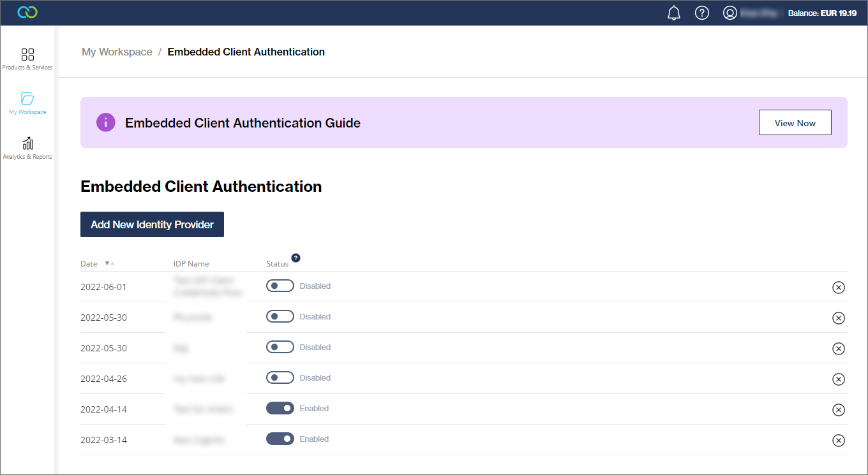This screenshot has height=475, width=868.
Task: Click Embedded Client Authentication Guide banner title
Action: 243,123
